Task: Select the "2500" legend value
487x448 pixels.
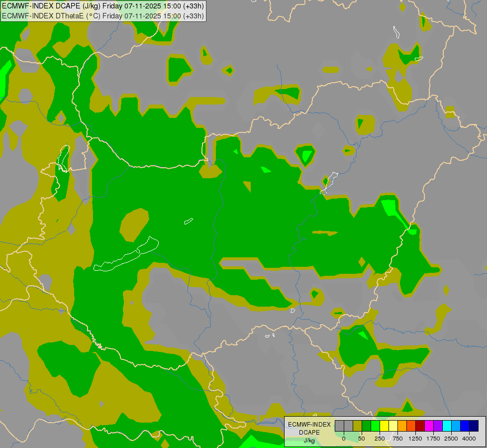Action: pyautogui.click(x=451, y=439)
